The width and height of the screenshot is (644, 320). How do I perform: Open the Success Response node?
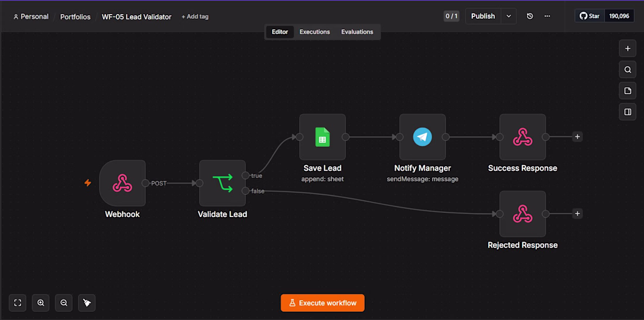point(522,137)
